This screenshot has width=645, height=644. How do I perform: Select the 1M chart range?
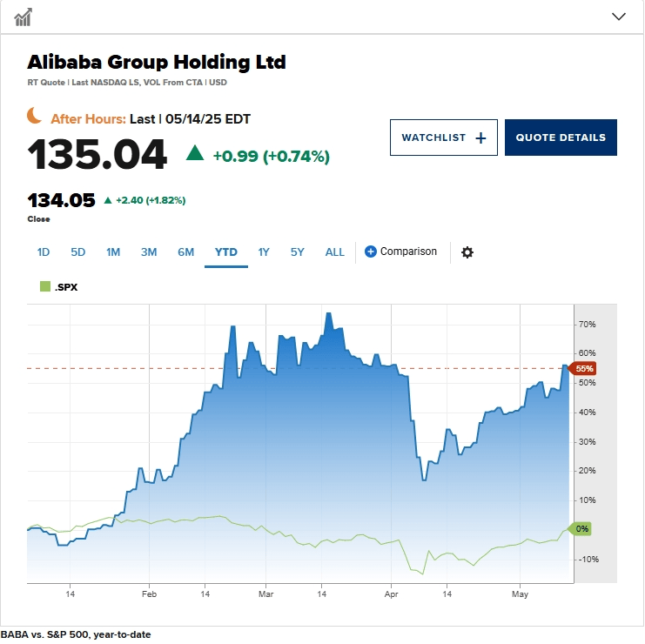tap(113, 252)
